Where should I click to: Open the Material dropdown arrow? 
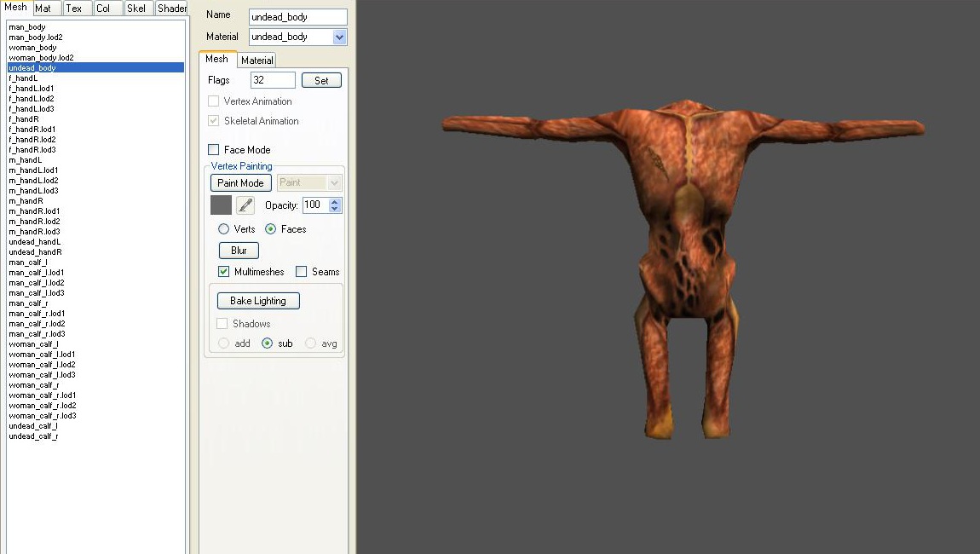point(339,37)
